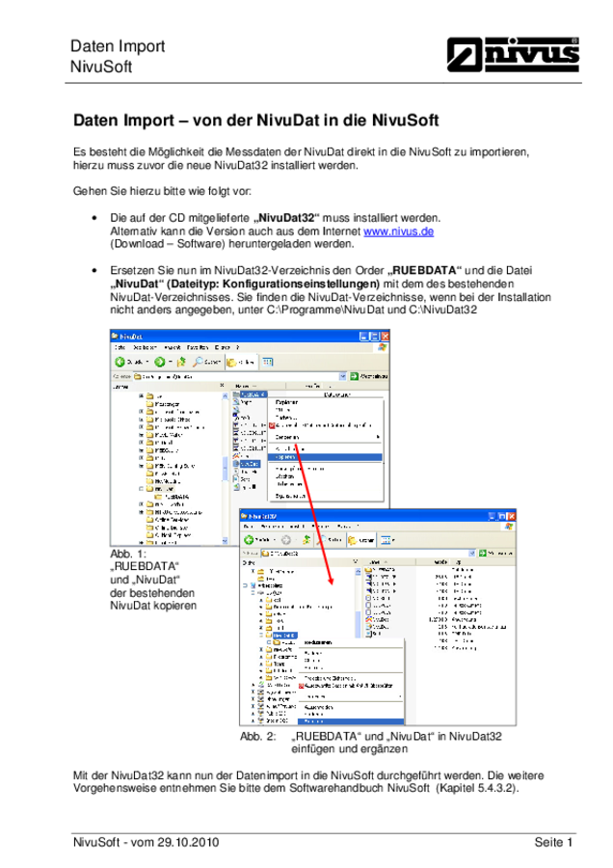Click the Up folder icon in the NivuDat window
Screen dimensions: 613x868
click(181, 362)
